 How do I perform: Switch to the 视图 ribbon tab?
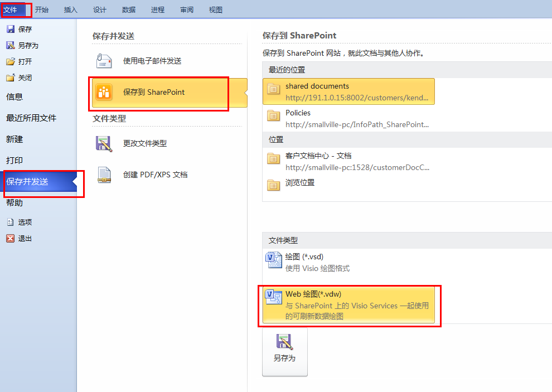point(215,10)
